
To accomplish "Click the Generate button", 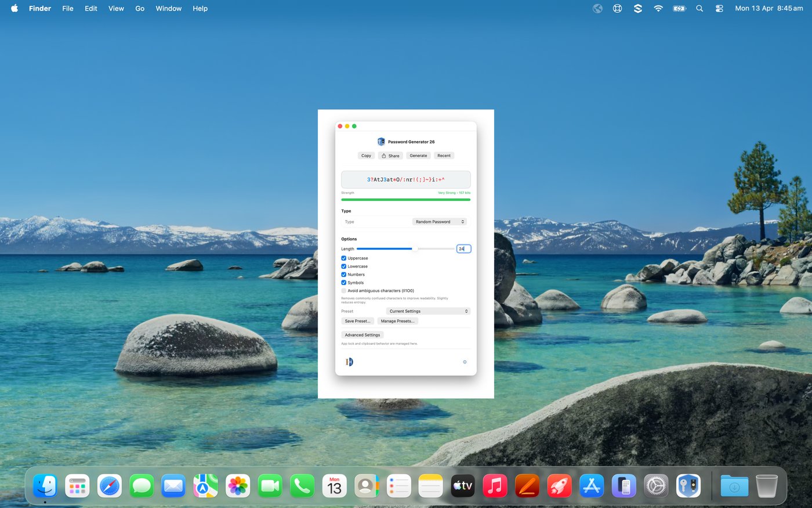I will coord(418,156).
